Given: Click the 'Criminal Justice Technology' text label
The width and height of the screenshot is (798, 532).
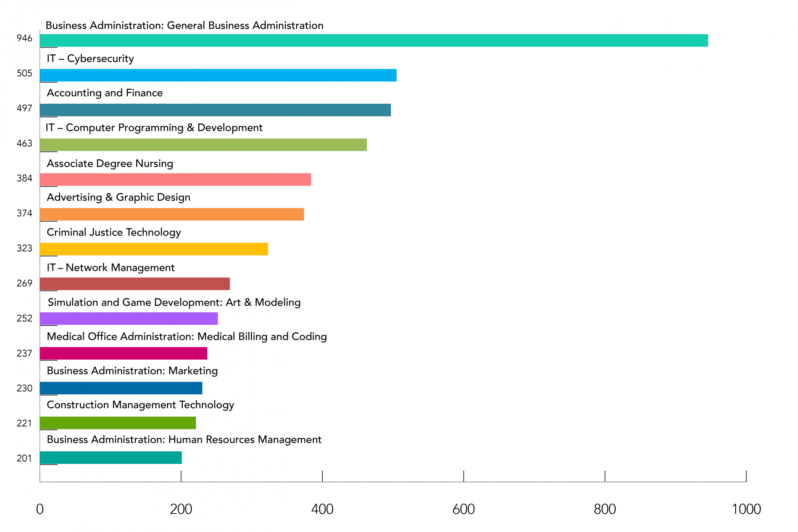Looking at the screenshot, I should tap(114, 233).
